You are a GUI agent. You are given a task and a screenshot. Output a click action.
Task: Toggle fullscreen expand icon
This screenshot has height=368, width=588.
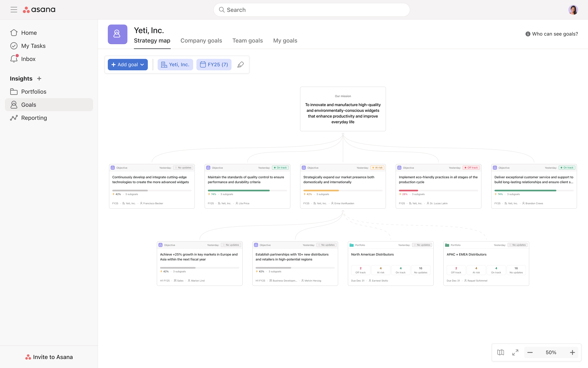[515, 352]
